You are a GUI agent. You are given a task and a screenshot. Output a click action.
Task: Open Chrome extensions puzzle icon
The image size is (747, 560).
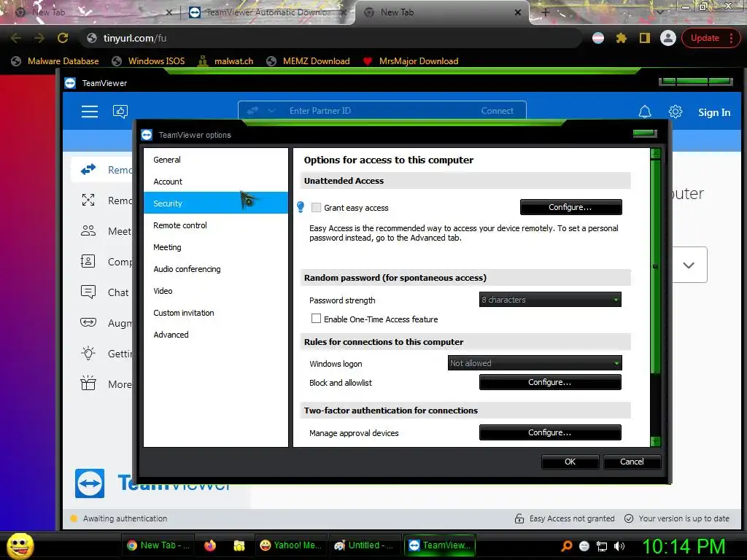622,38
